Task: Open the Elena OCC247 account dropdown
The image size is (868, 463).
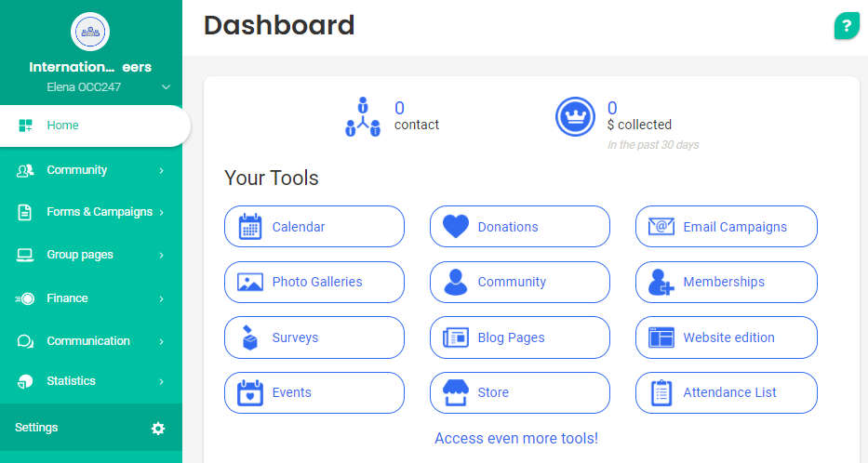Action: (167, 87)
